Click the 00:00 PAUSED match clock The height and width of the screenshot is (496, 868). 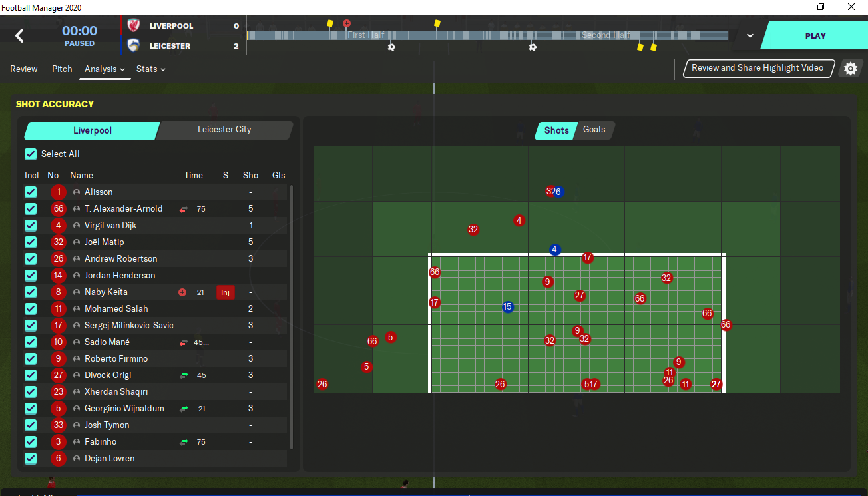pos(80,35)
